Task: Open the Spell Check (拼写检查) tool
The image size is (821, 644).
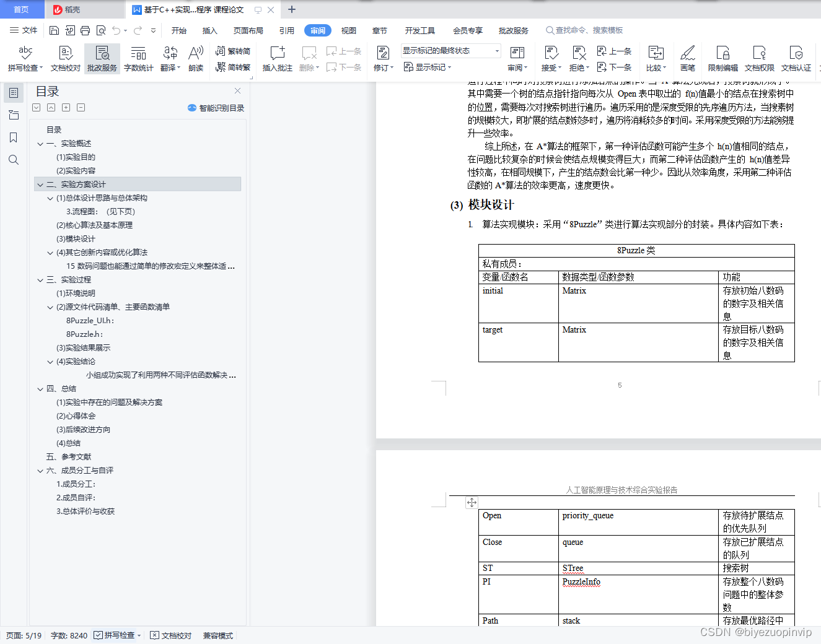Action: tap(25, 59)
